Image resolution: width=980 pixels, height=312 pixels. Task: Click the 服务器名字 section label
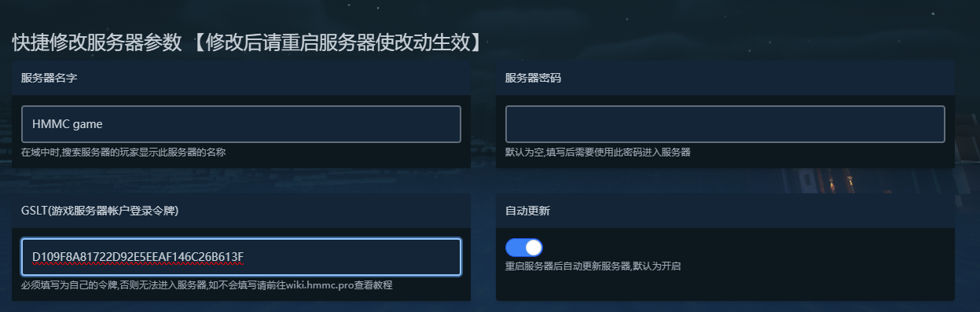[49, 79]
